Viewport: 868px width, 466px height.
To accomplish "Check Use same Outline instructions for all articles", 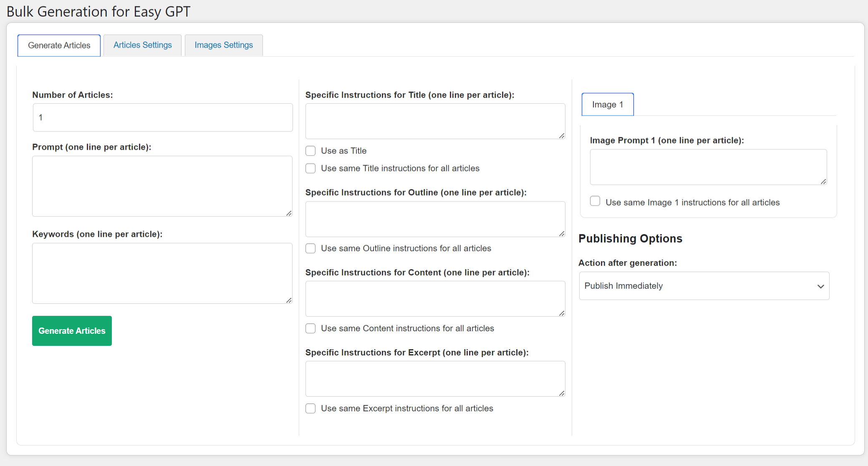I will click(x=310, y=248).
